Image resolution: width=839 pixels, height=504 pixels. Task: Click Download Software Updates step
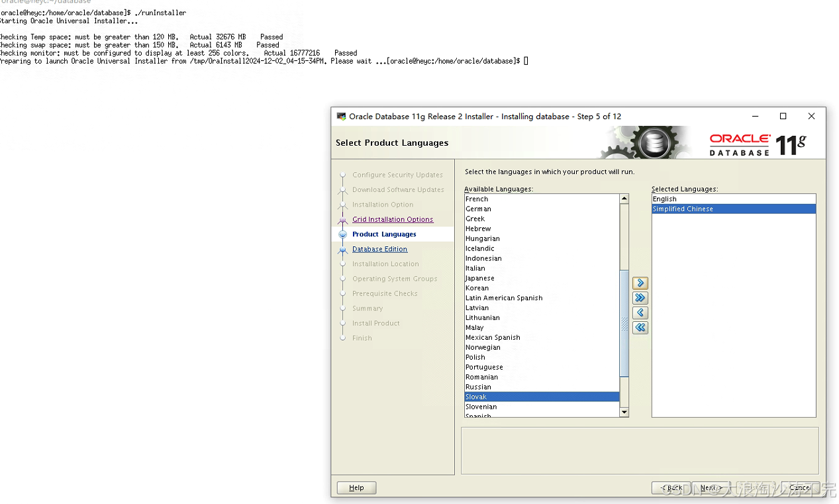pyautogui.click(x=398, y=189)
